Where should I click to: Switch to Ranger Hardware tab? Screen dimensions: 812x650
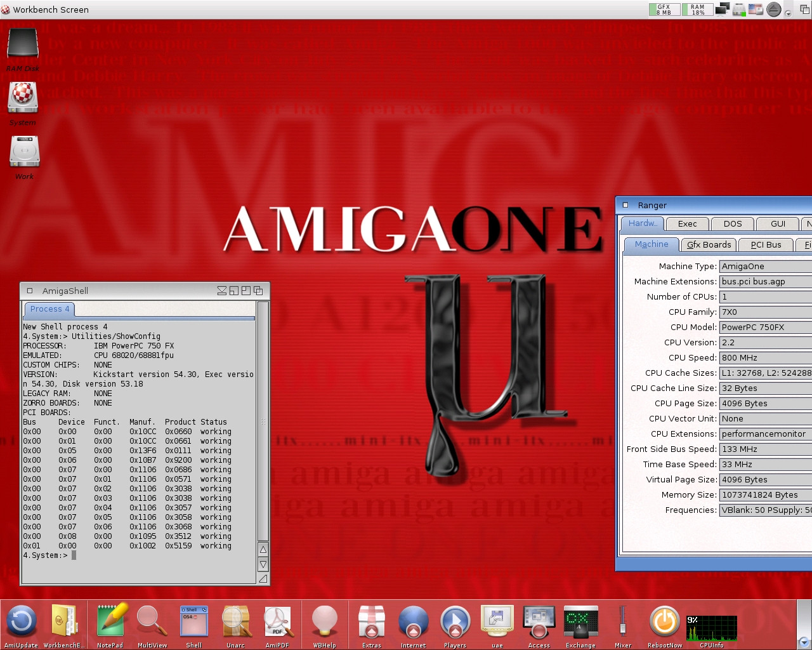(x=643, y=223)
